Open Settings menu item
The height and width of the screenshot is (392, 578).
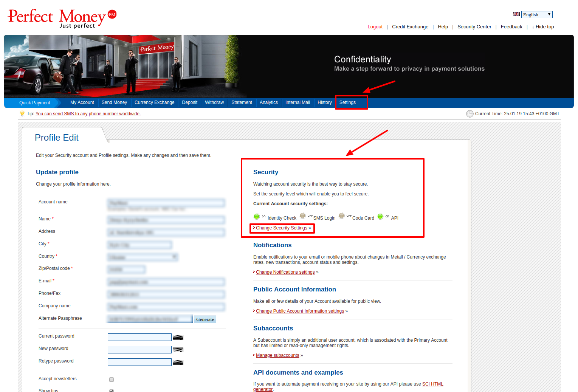[x=347, y=102]
